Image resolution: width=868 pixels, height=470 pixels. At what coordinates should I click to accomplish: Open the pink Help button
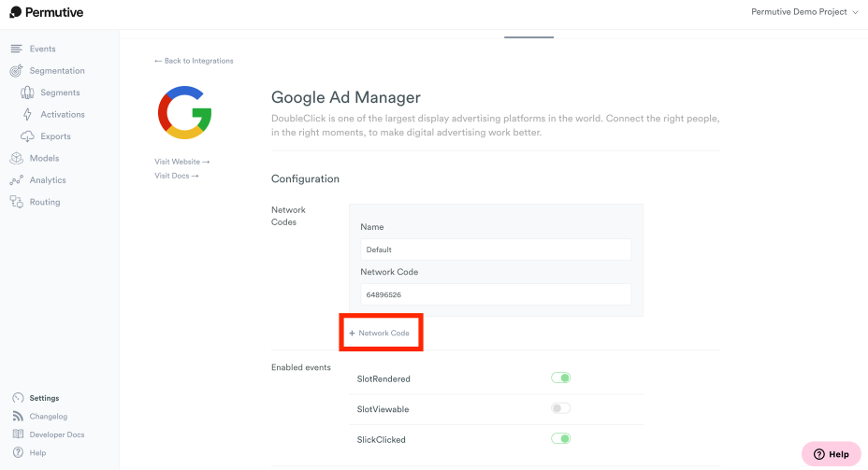[x=831, y=454]
